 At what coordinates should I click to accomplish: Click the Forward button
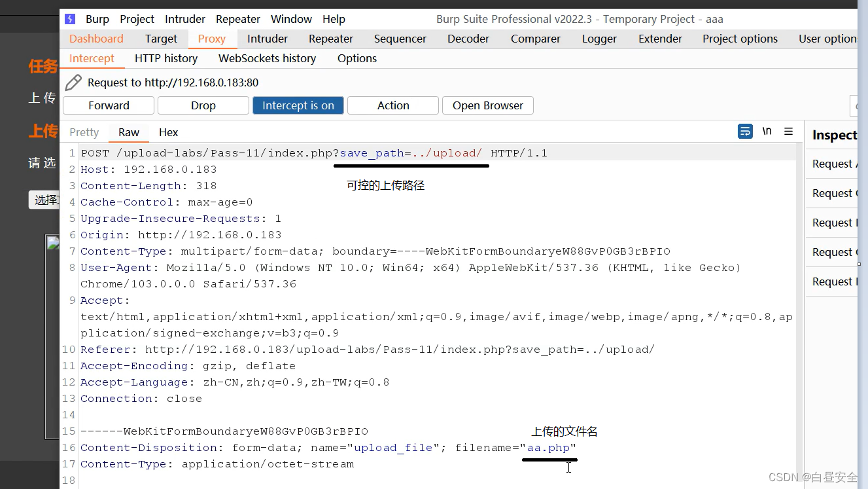point(109,105)
